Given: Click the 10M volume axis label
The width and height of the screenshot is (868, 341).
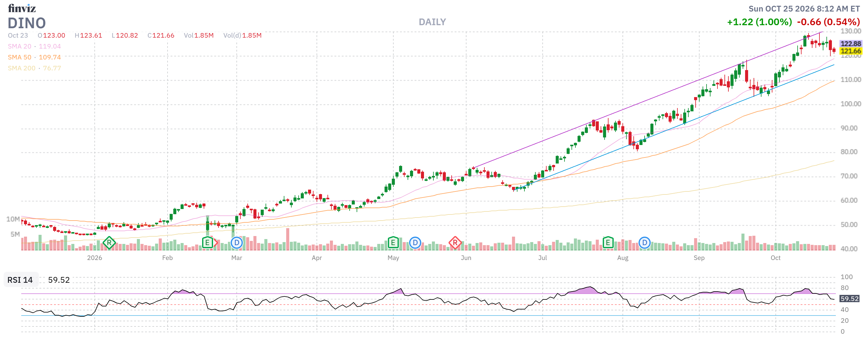Looking at the screenshot, I should coord(13,219).
